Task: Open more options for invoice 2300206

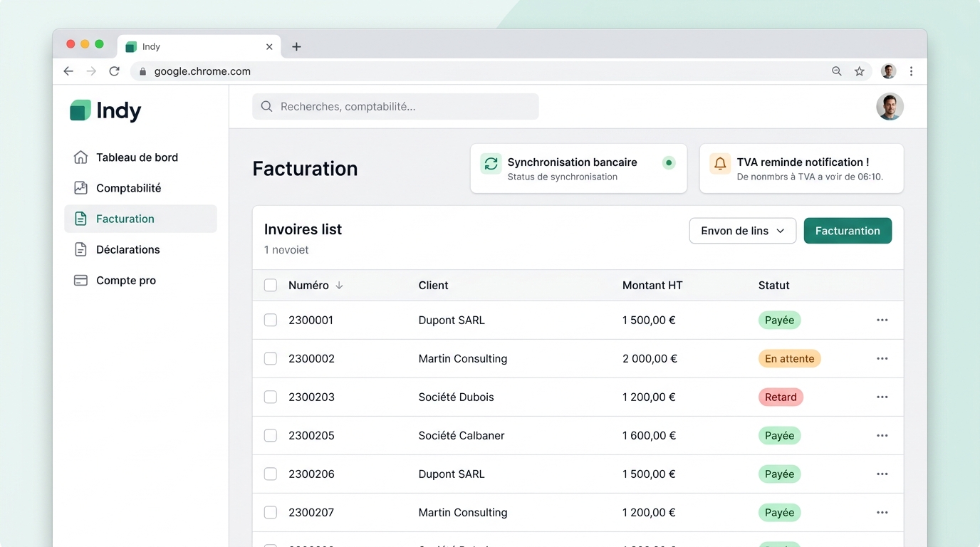Action: pos(882,474)
